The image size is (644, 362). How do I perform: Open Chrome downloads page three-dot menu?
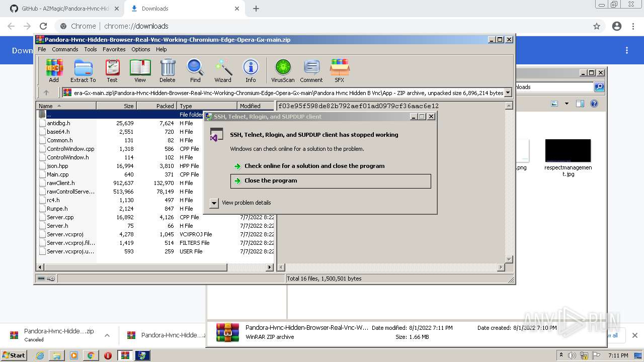coord(627,50)
